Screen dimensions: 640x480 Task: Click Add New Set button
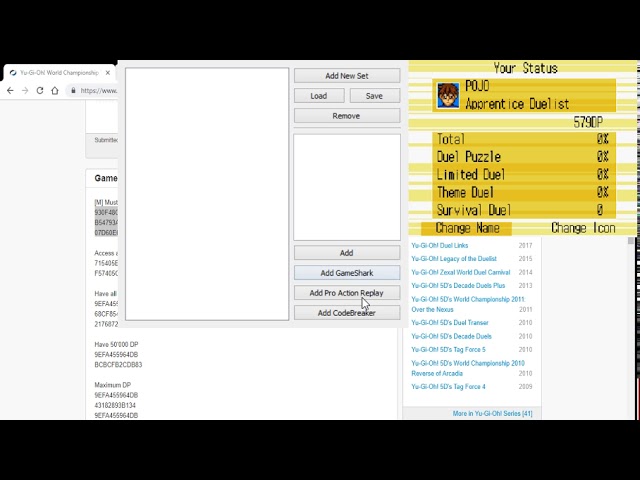[347, 76]
